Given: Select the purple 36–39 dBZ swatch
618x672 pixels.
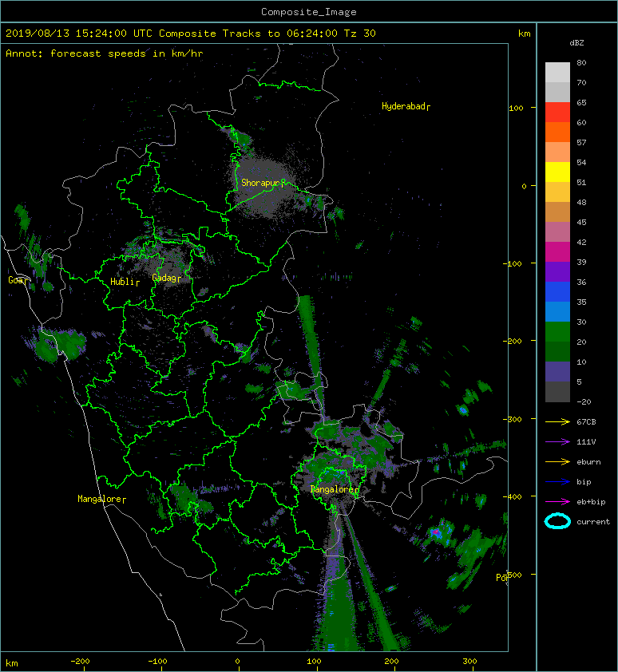Looking at the screenshot, I should tap(557, 271).
